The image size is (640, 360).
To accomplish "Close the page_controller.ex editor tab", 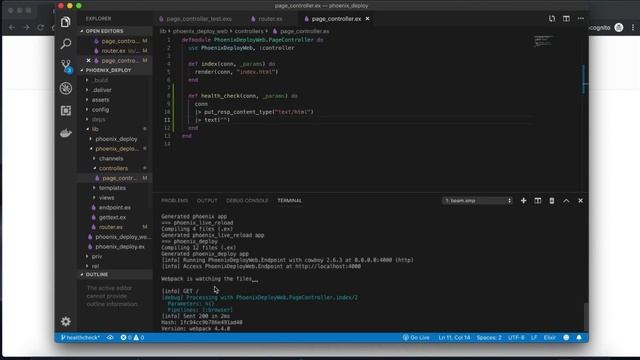I will [x=367, y=19].
